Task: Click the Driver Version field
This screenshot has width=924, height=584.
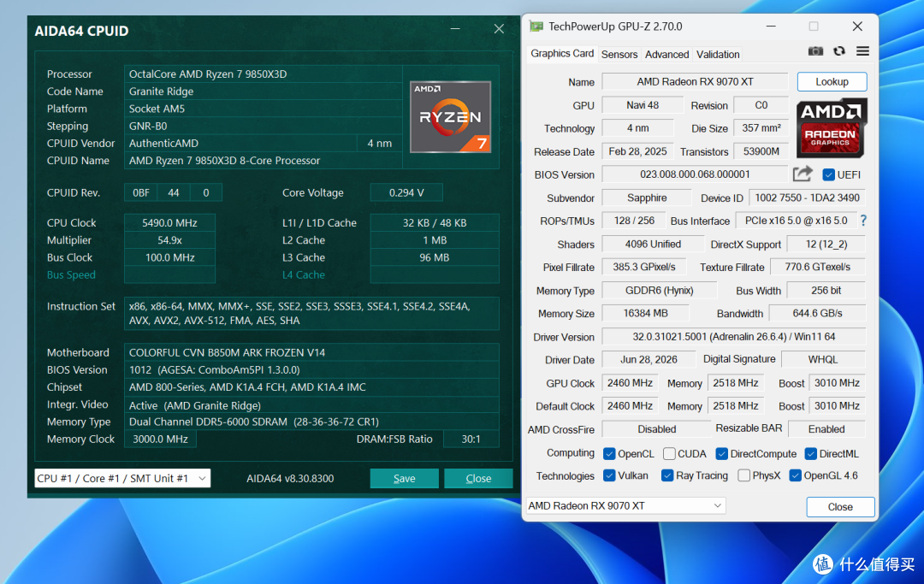Action: point(734,337)
